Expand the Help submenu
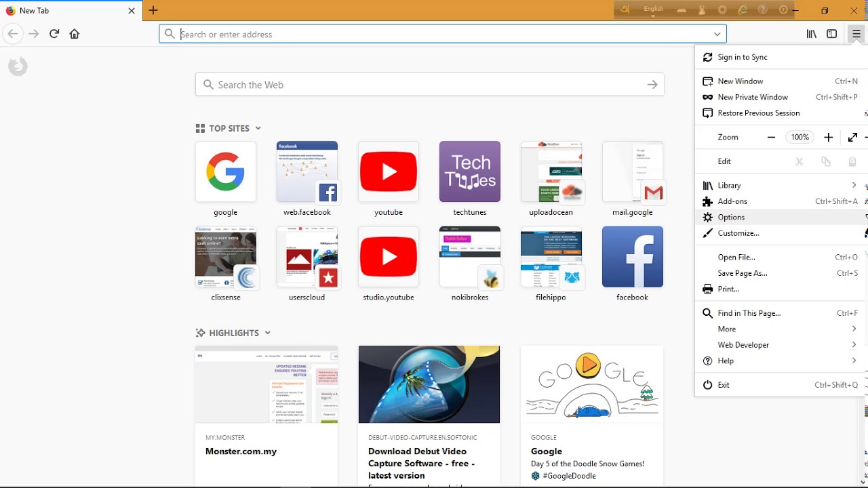 click(781, 361)
